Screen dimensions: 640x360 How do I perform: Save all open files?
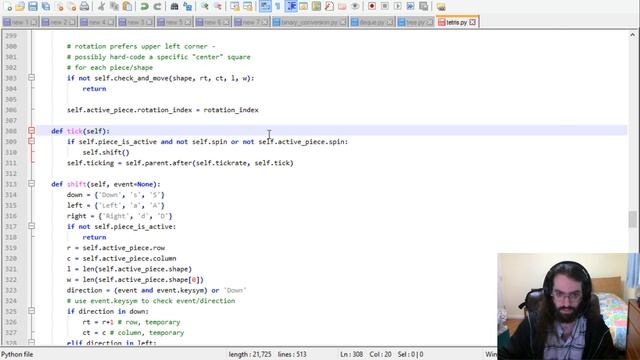click(46, 6)
